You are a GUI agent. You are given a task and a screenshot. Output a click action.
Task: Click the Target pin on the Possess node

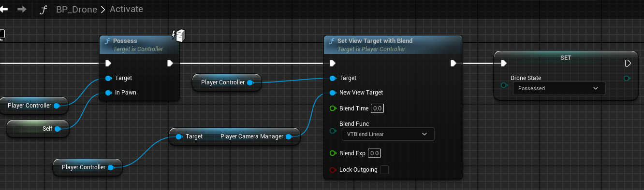108,78
